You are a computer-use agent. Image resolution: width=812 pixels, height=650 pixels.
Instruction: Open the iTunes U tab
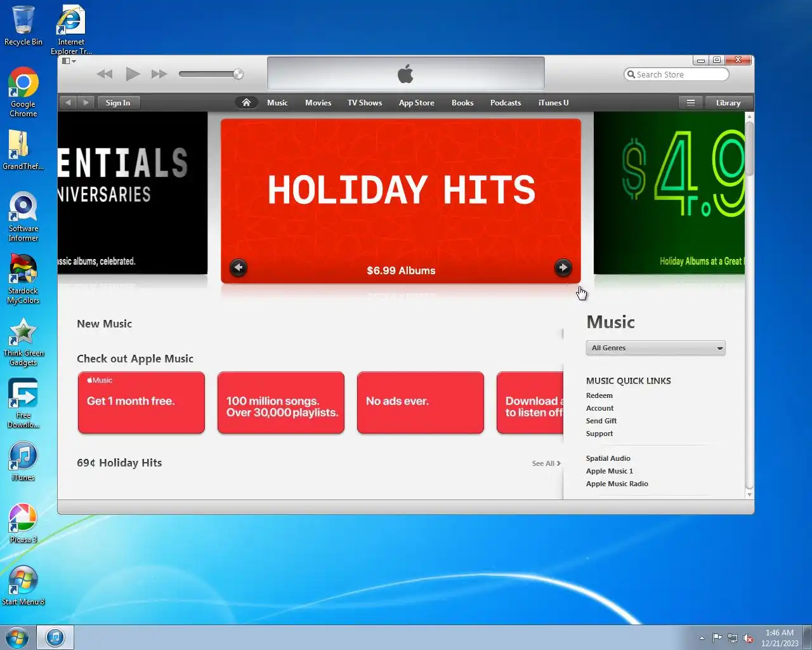553,102
